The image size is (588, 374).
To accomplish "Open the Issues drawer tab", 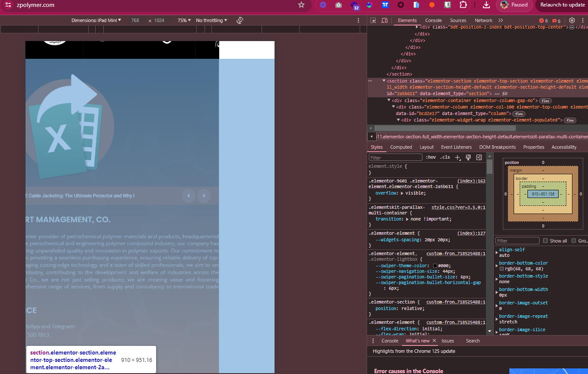I will pos(447,341).
